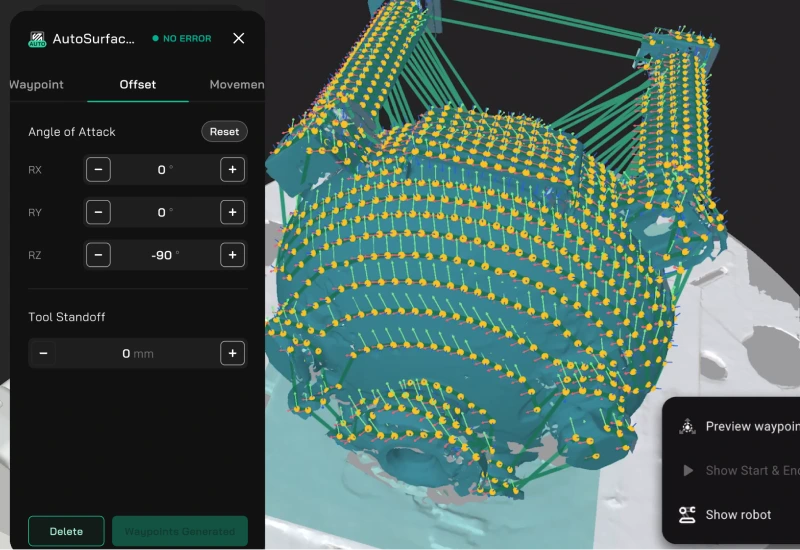Increase RZ angle with plus button
800x550 pixels.
pyautogui.click(x=232, y=255)
